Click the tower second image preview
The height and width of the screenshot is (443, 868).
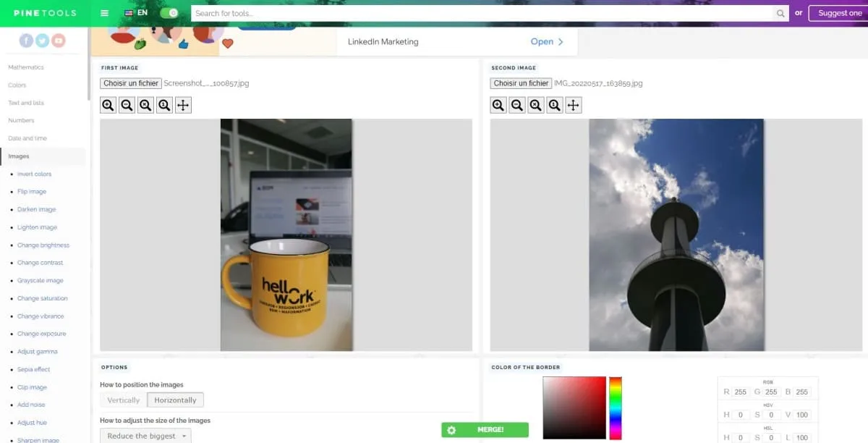[676, 235]
